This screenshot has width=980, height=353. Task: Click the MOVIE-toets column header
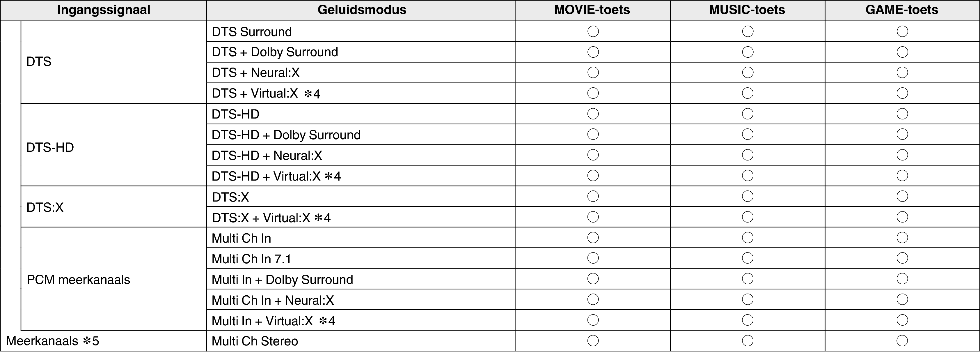click(x=593, y=10)
